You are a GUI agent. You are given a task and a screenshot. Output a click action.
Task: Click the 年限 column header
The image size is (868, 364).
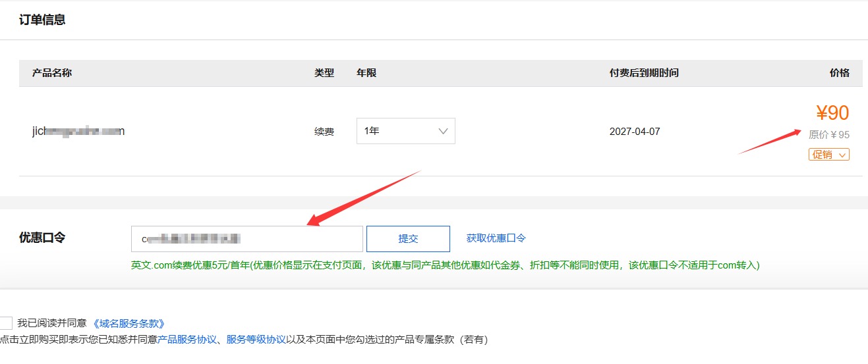[x=366, y=73]
